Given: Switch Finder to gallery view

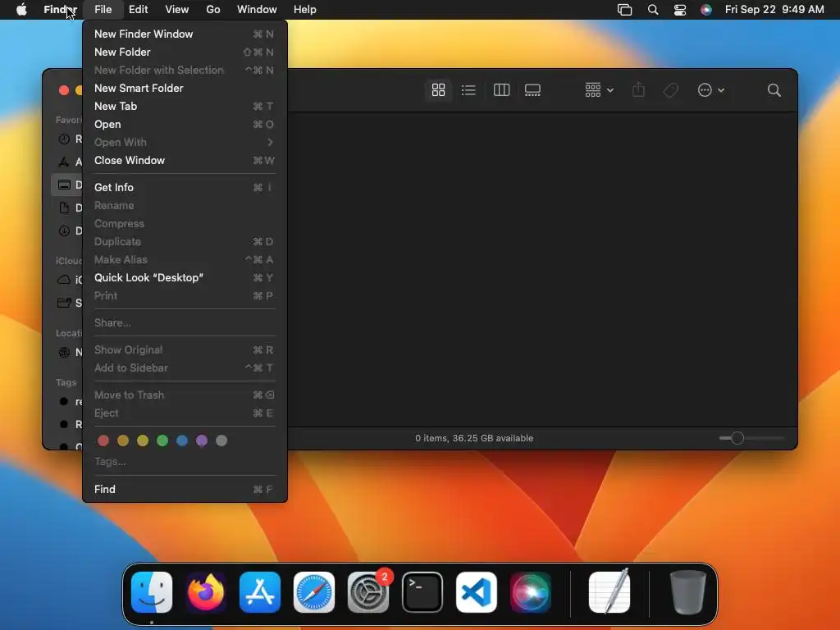Looking at the screenshot, I should (532, 90).
